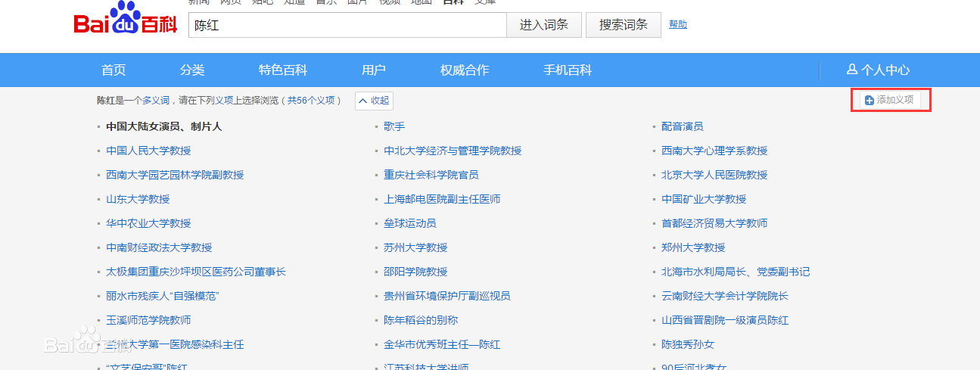The height and width of the screenshot is (370, 980).
Task: Open the 歌手 entry
Action: [394, 126]
